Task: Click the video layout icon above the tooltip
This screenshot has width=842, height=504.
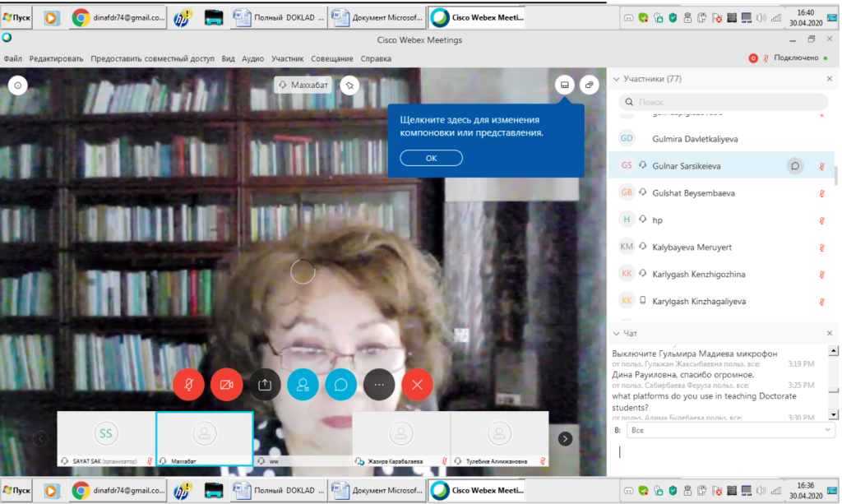Action: tap(565, 85)
